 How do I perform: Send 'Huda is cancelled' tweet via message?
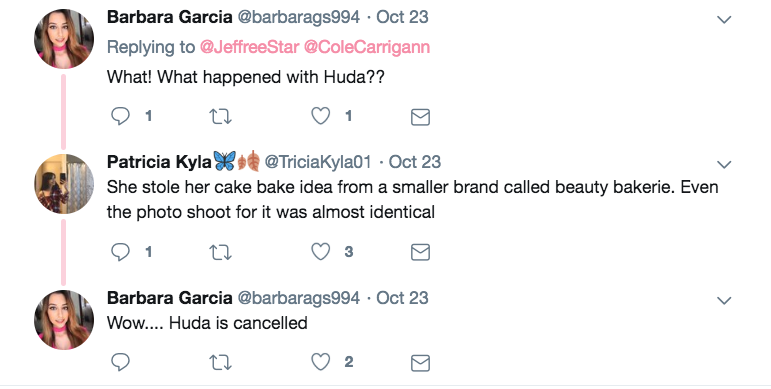coord(420,363)
